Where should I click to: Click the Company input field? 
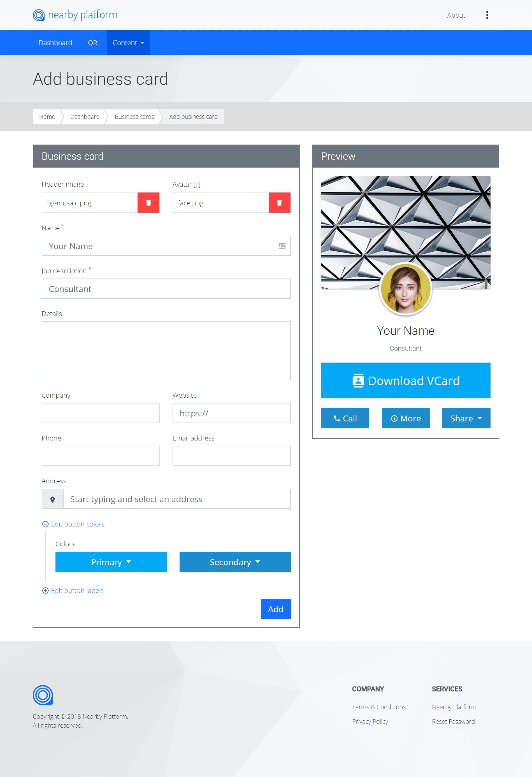coord(101,413)
